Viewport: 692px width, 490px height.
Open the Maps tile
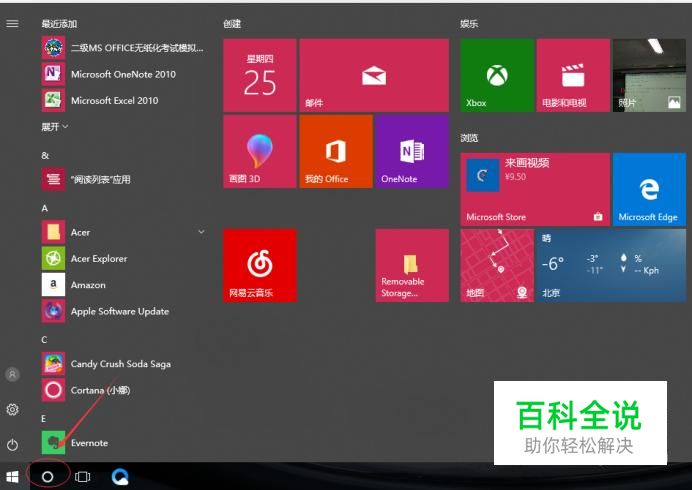[497, 265]
